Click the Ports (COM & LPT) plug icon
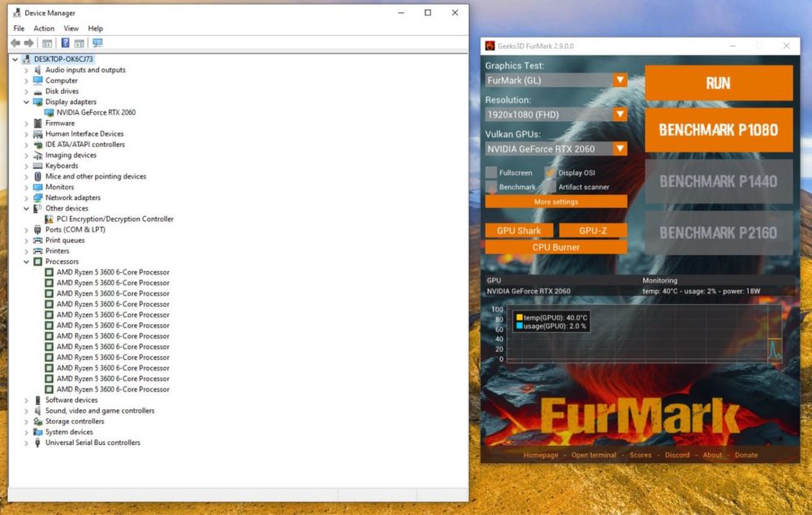The image size is (812, 515). pos(37,230)
